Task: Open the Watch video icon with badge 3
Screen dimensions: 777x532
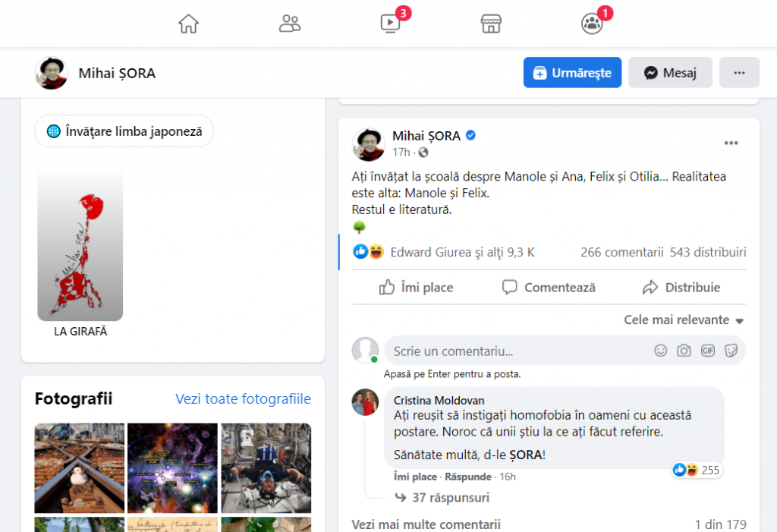Action: pyautogui.click(x=391, y=24)
